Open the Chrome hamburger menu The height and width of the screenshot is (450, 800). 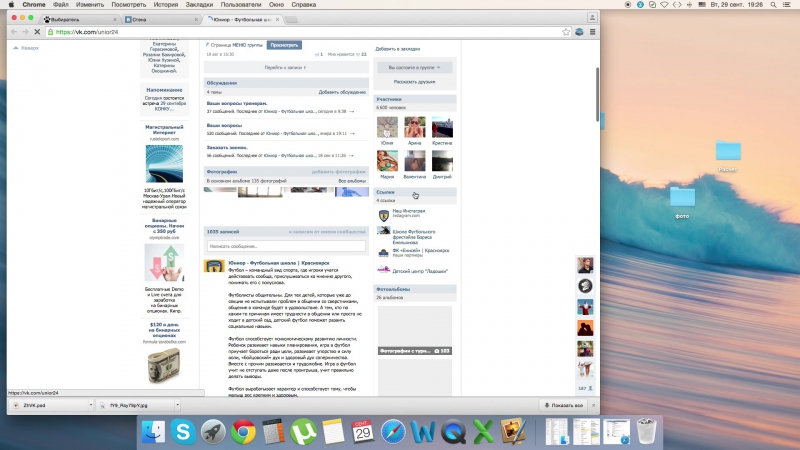592,32
